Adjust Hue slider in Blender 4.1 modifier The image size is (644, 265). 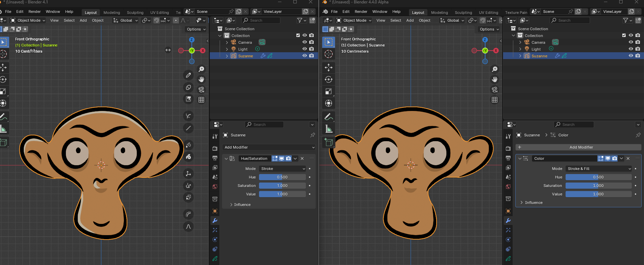[x=282, y=177]
